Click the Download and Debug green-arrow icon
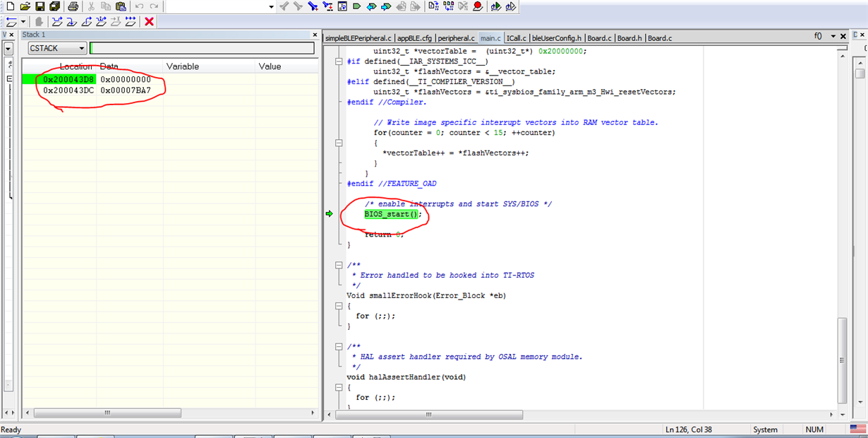 [x=495, y=6]
